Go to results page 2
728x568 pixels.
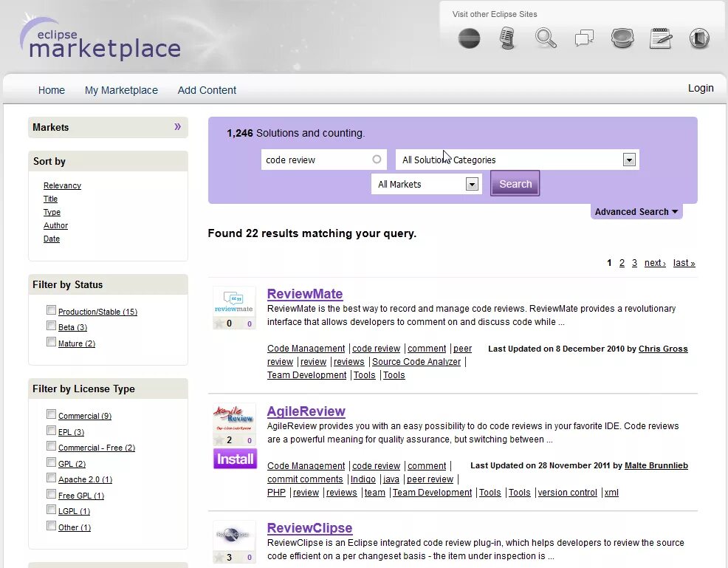click(x=622, y=263)
